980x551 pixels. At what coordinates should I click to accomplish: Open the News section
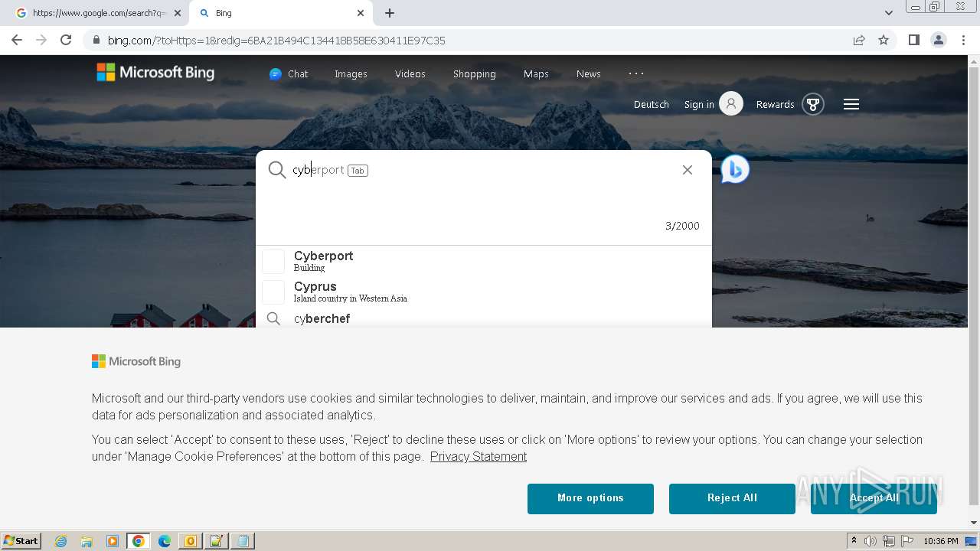(x=588, y=73)
